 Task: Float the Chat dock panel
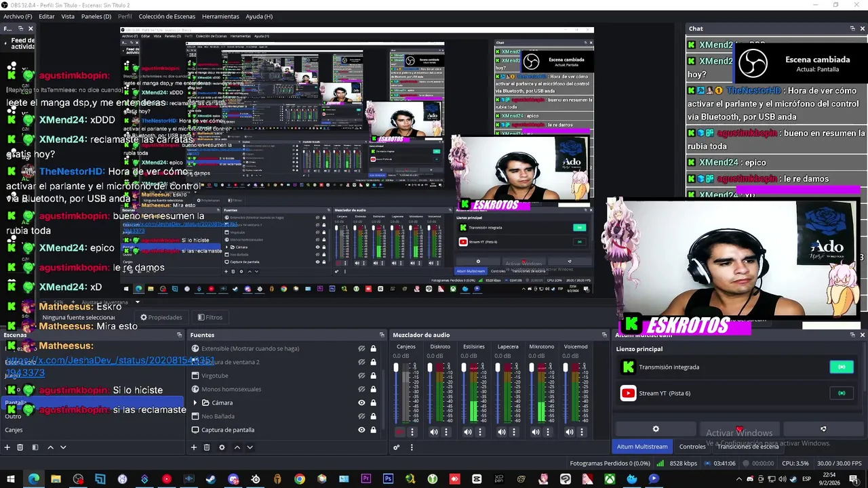852,28
